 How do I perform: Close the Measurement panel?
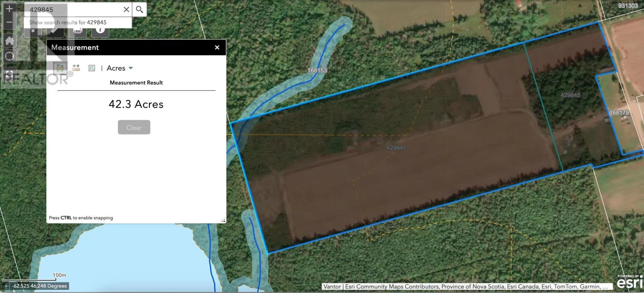point(217,47)
